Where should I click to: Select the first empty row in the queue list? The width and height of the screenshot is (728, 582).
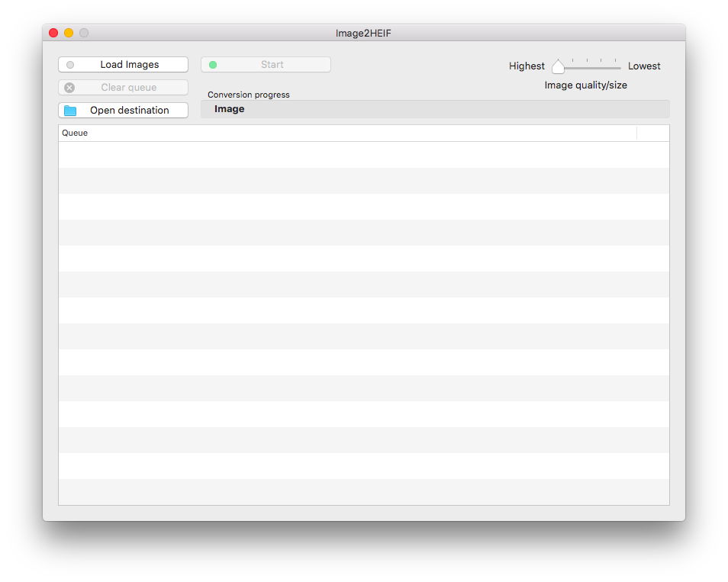[x=363, y=155]
